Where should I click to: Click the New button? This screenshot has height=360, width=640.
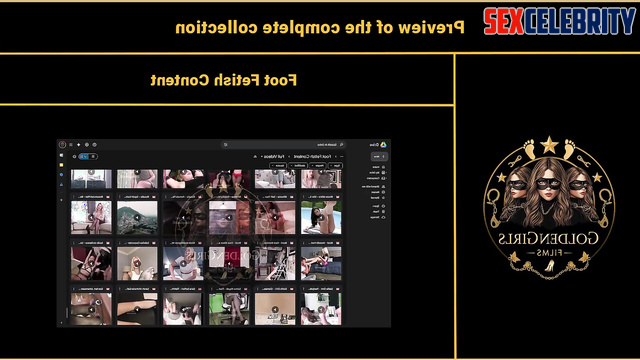point(379,156)
